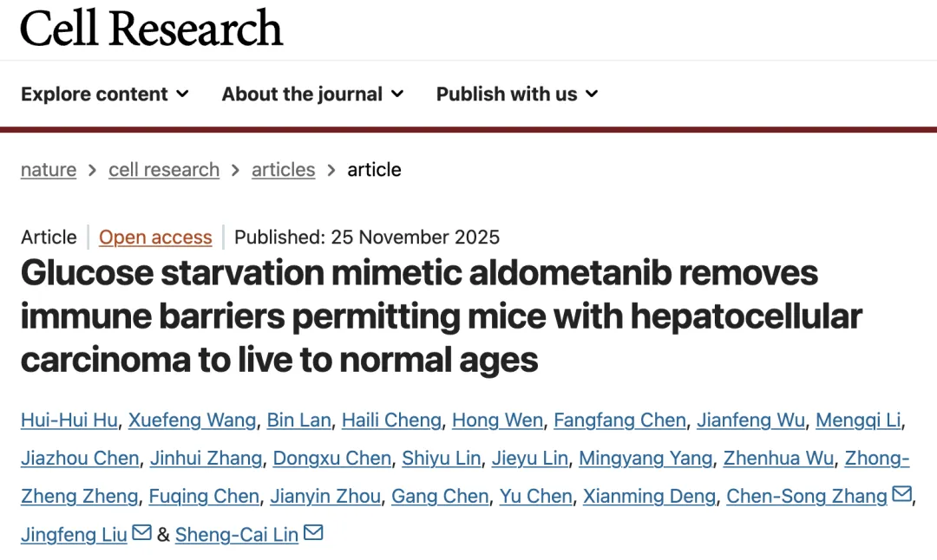Image resolution: width=937 pixels, height=560 pixels.
Task: Select author Xuefeng Wang link
Action: click(193, 420)
